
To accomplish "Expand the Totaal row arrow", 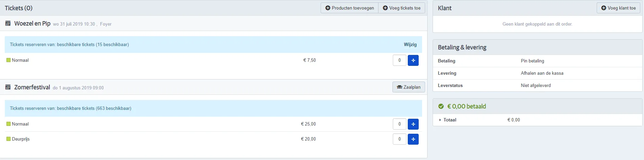I will 440,120.
